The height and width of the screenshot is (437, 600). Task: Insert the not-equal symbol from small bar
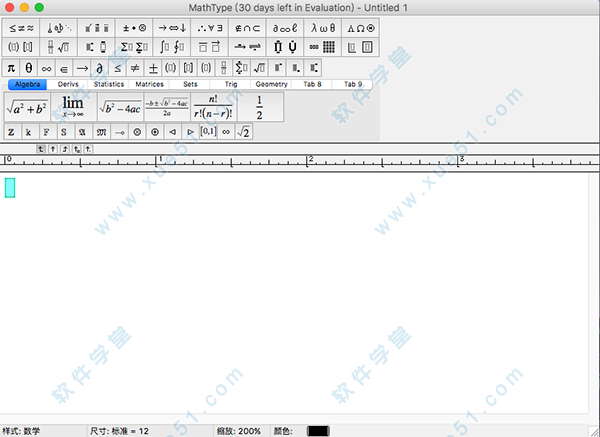135,68
